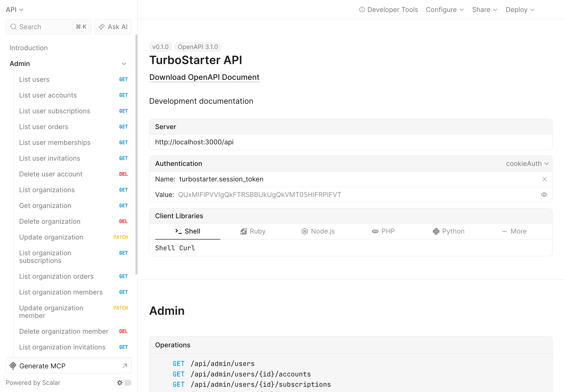
Task: Click the PHP logo icon
Action: pyautogui.click(x=375, y=231)
